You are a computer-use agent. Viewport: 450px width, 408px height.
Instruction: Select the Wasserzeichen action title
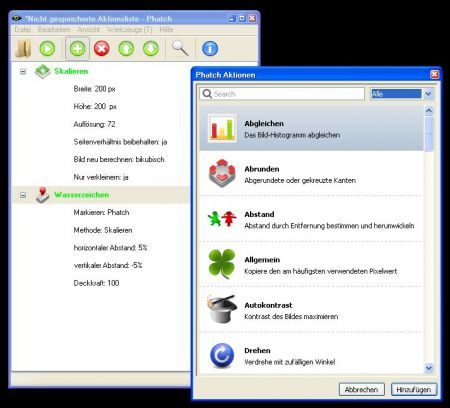(x=81, y=195)
